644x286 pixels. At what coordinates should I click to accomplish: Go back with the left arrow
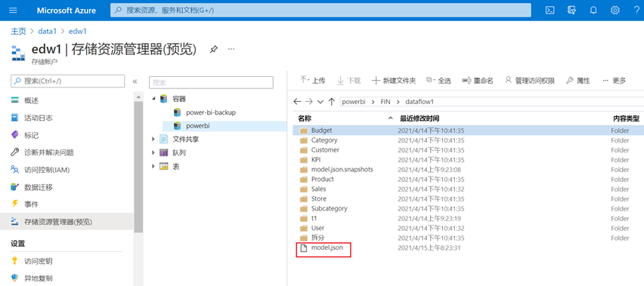pyautogui.click(x=297, y=102)
